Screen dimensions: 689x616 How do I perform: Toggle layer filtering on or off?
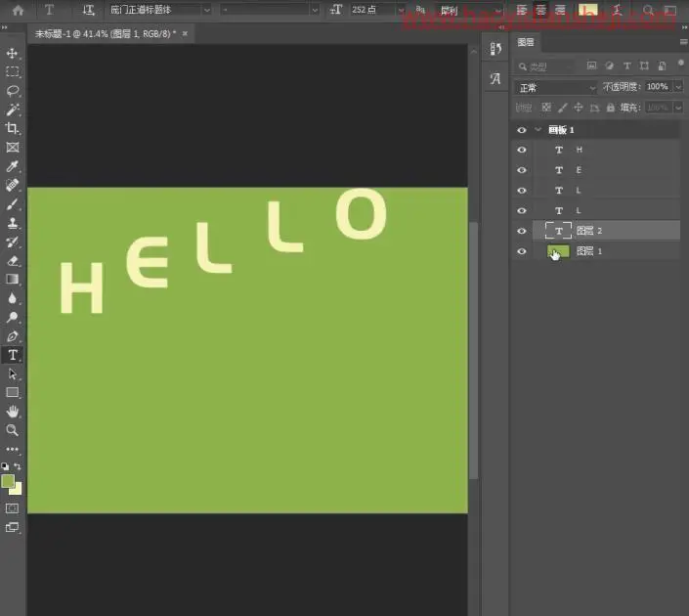(680, 63)
